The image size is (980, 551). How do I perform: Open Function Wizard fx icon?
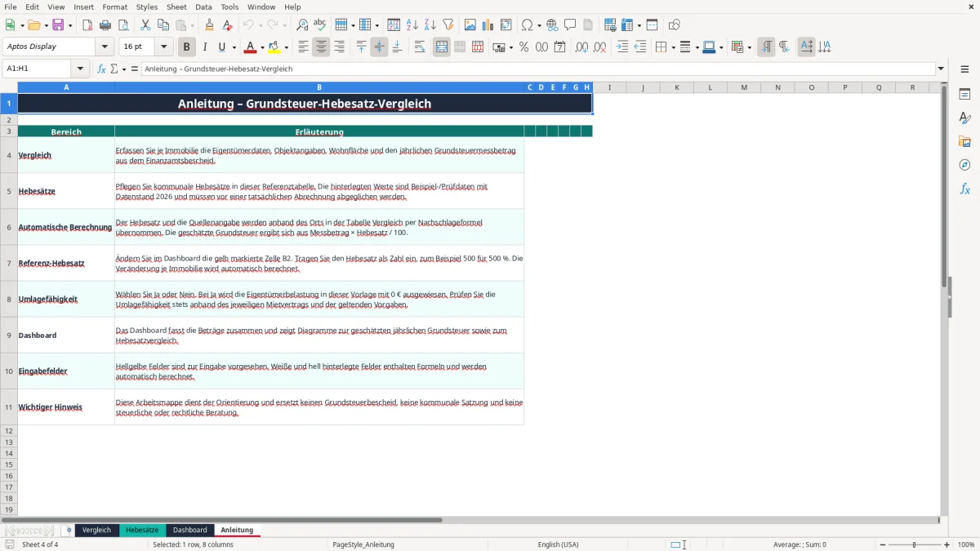pos(101,69)
